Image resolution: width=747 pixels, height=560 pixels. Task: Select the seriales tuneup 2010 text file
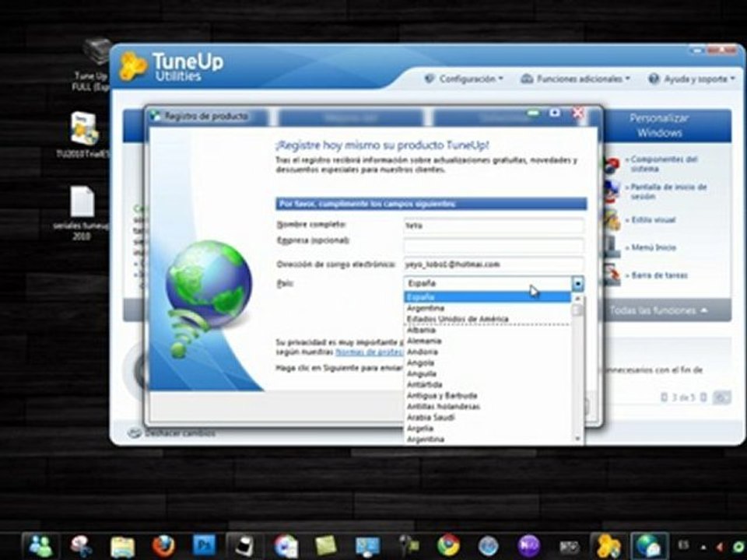pyautogui.click(x=82, y=213)
